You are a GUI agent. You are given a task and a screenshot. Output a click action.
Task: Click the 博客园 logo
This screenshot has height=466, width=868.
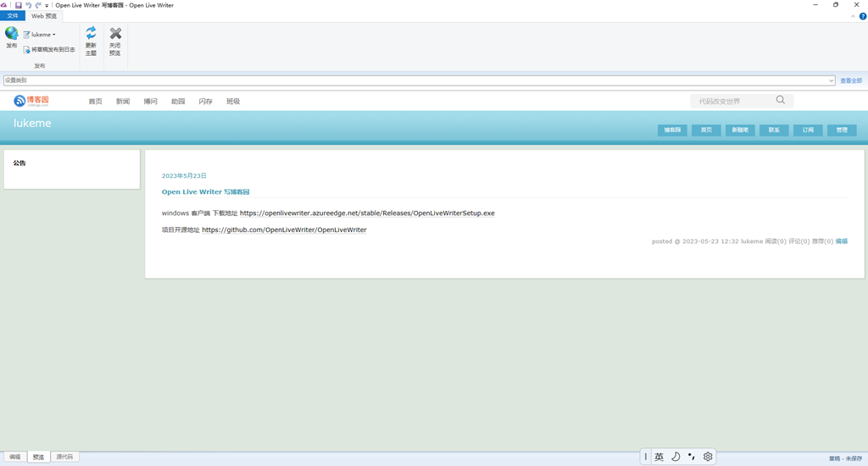[x=31, y=101]
